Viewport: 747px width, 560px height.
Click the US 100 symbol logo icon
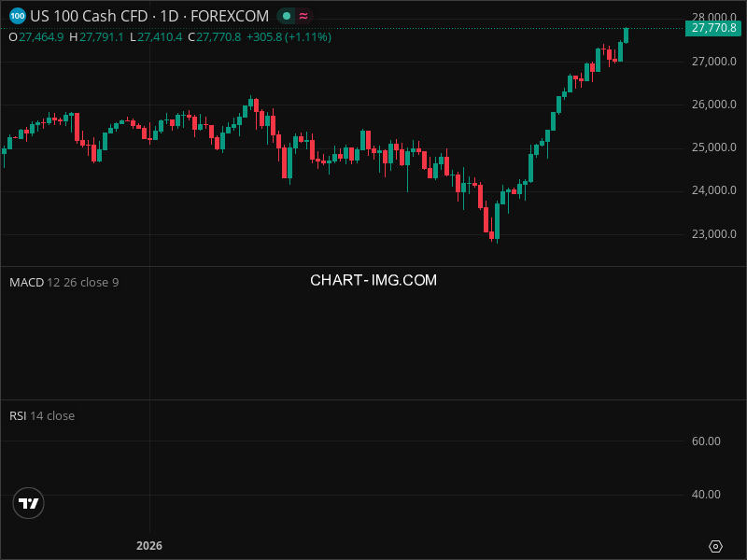tap(18, 16)
